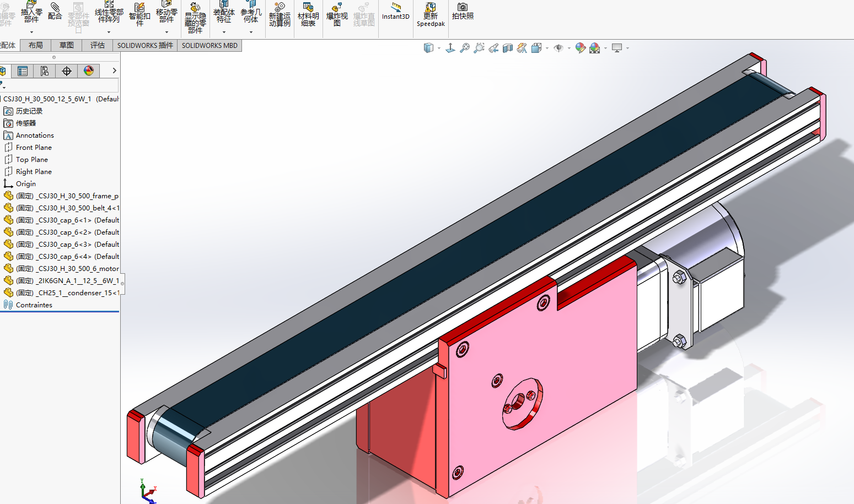Viewport: 854px width, 504px height.
Task: Click the 拍快照 snapshot button
Action: pos(463,11)
